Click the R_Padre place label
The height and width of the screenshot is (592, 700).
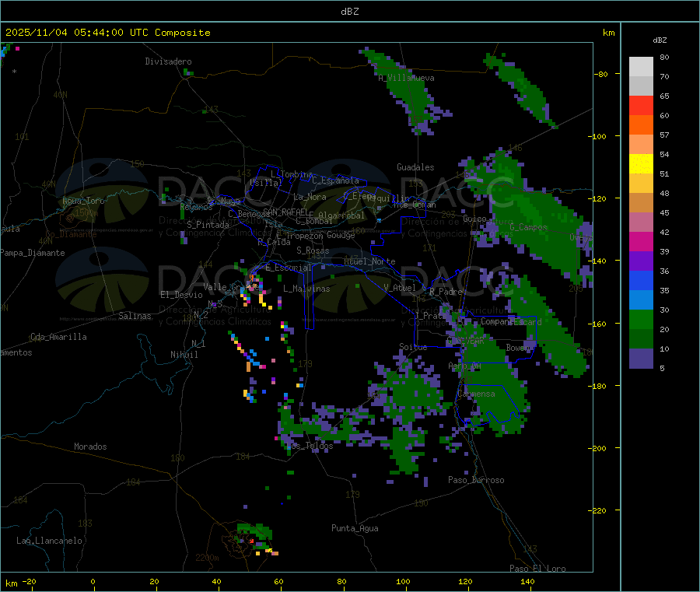point(446,292)
